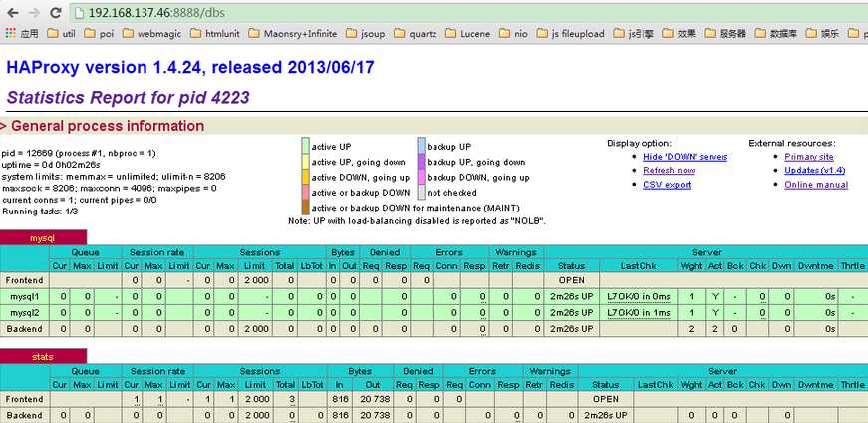Click mysql2 LastChk 'L7OK/0 in 1ms' cell
This screenshot has width=868, height=423.
[x=639, y=312]
